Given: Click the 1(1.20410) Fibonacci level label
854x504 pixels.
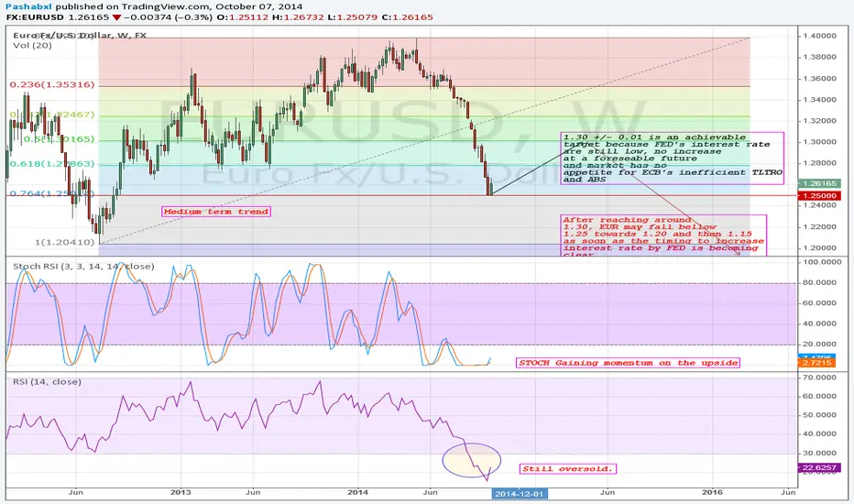Looking at the screenshot, I should pyautogui.click(x=65, y=242).
